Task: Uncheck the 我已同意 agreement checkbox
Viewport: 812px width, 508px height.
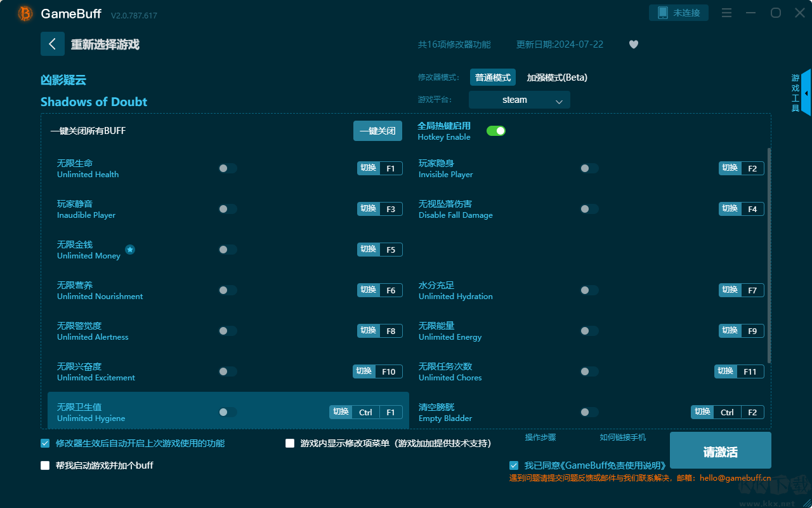Action: point(514,465)
